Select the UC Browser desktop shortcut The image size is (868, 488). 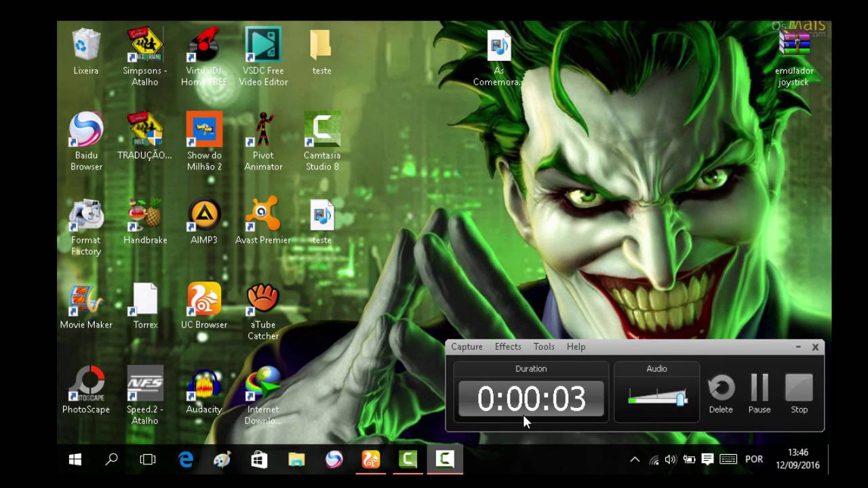tap(204, 306)
